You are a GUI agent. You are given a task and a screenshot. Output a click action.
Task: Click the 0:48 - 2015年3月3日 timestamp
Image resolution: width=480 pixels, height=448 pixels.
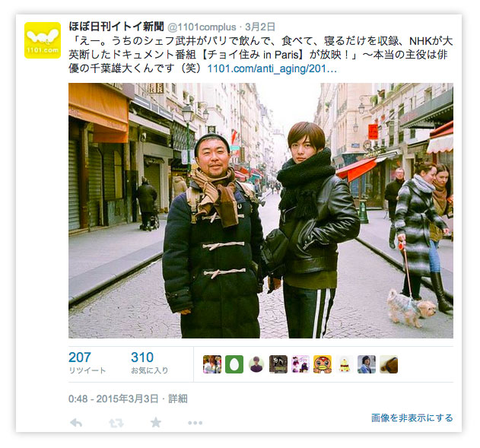113,399
